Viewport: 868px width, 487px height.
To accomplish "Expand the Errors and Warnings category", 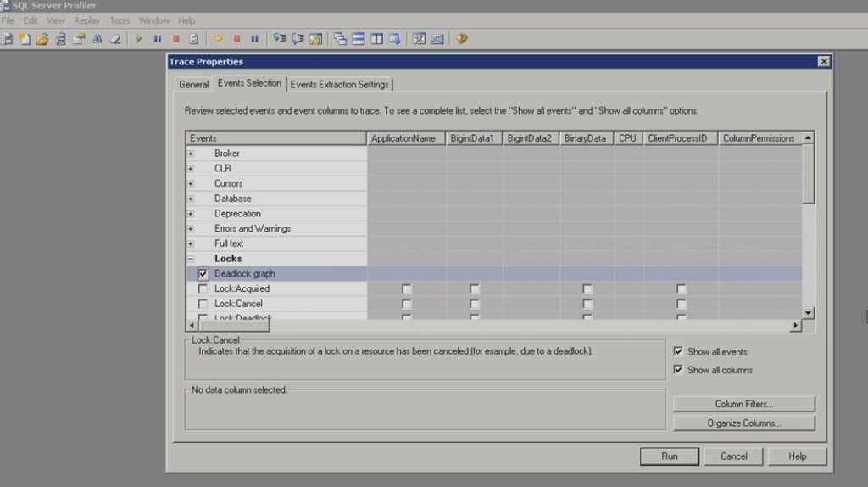I will 191,228.
